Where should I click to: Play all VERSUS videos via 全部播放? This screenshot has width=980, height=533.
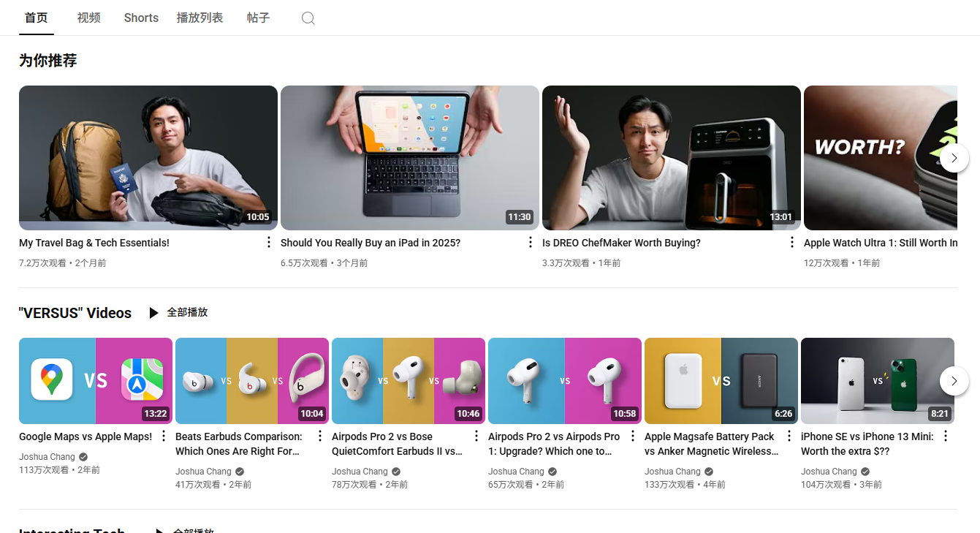tap(179, 312)
